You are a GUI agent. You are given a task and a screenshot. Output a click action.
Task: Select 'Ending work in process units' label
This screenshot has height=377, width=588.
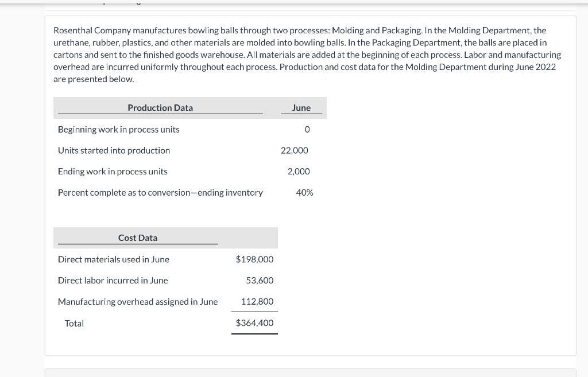coord(113,171)
